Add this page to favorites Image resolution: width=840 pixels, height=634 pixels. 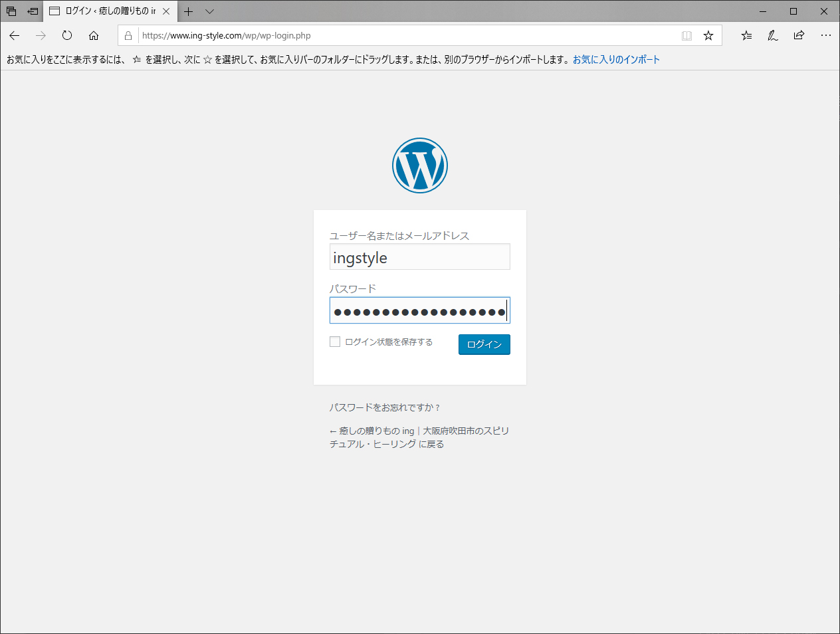click(x=708, y=36)
